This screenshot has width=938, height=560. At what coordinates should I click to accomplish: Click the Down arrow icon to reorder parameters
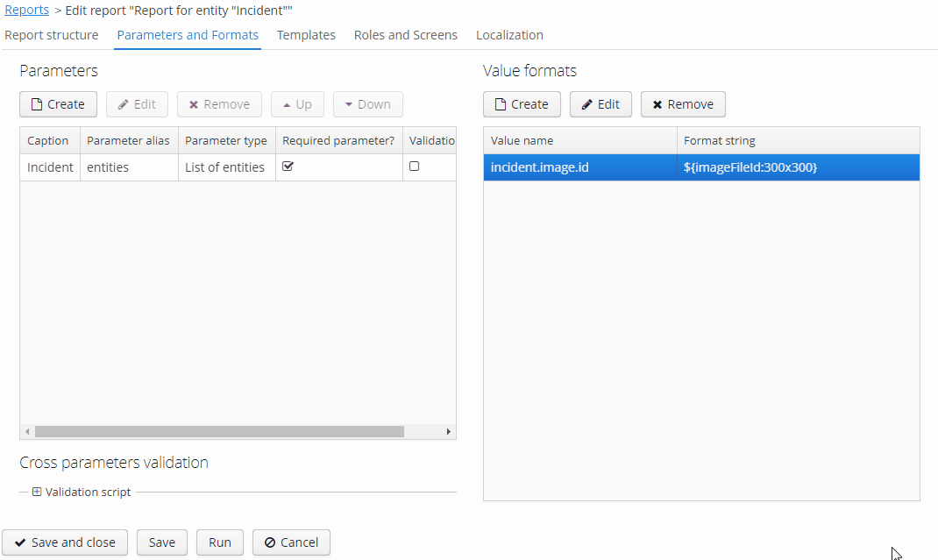point(351,103)
